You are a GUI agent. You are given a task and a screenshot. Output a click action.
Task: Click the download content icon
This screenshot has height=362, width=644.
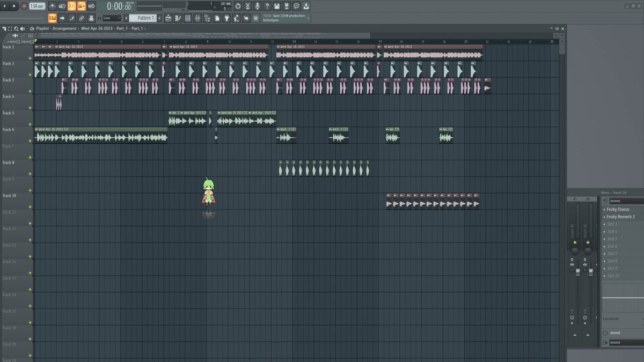tap(306, 6)
